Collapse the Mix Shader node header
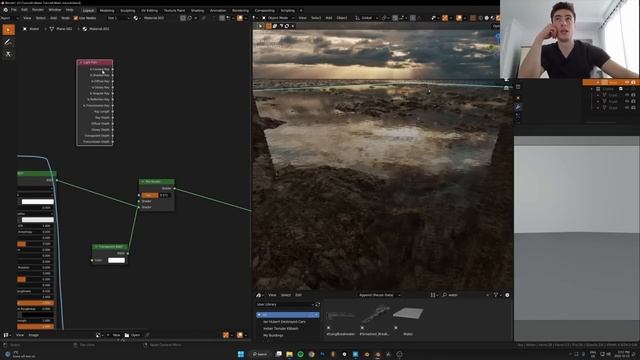This screenshot has height=360, width=640. (x=143, y=182)
